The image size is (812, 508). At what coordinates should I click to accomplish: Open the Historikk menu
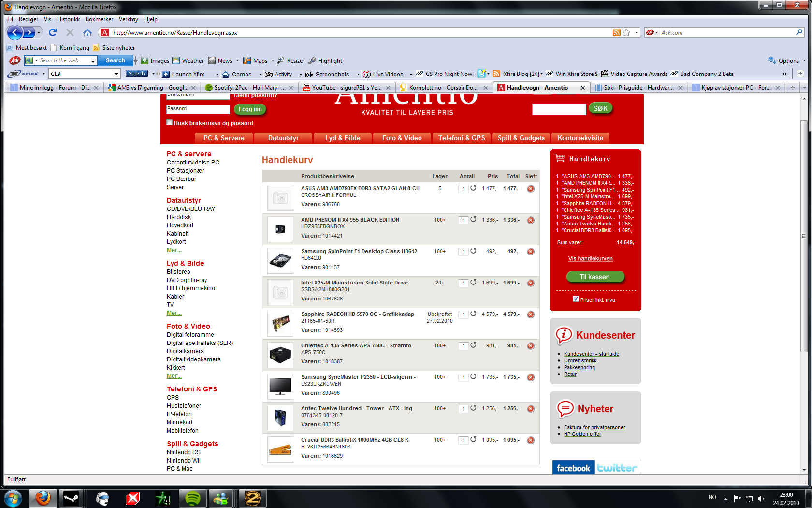(68, 19)
